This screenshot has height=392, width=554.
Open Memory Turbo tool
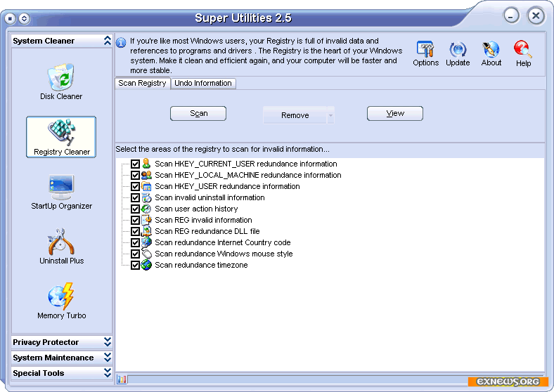coord(61,301)
